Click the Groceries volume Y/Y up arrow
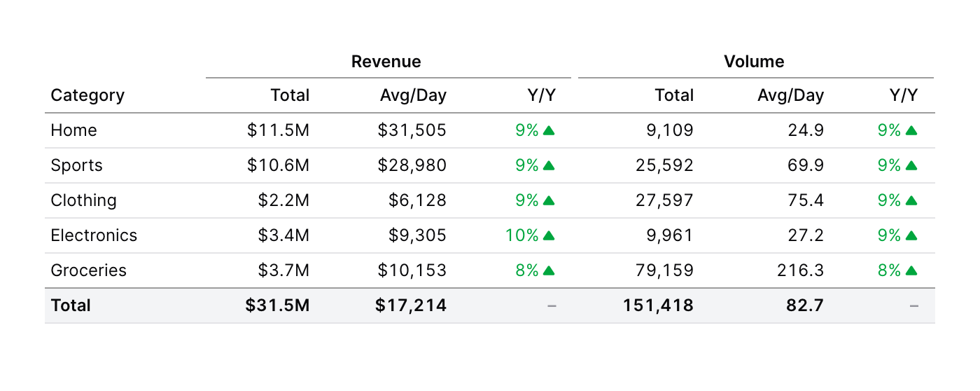980x391 pixels. point(911,270)
